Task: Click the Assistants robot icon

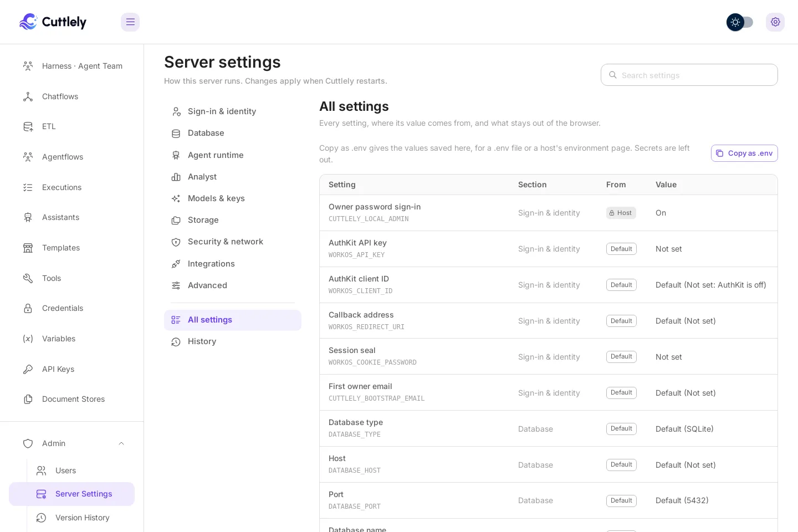Action: (x=28, y=217)
